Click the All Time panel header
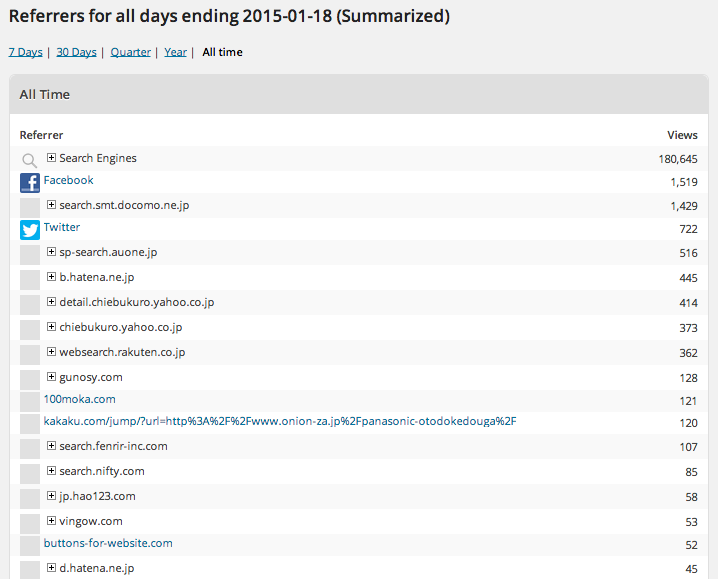The height and width of the screenshot is (579, 718). (359, 94)
